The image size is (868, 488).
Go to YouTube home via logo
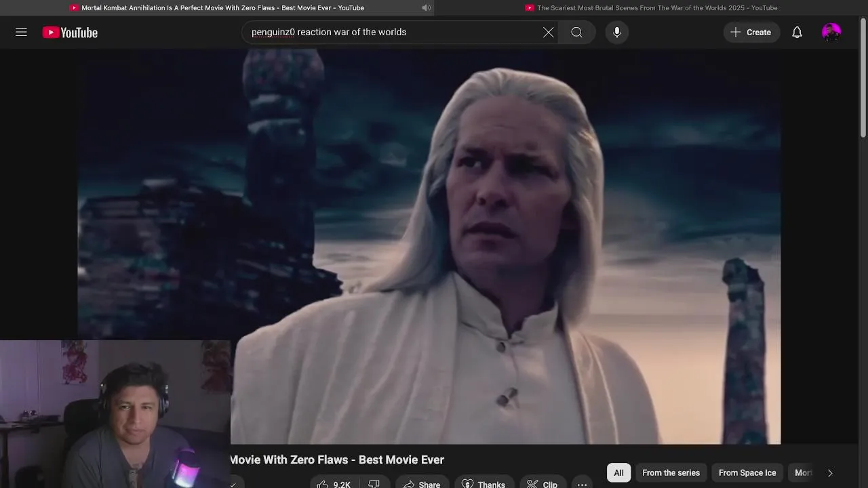click(x=70, y=33)
